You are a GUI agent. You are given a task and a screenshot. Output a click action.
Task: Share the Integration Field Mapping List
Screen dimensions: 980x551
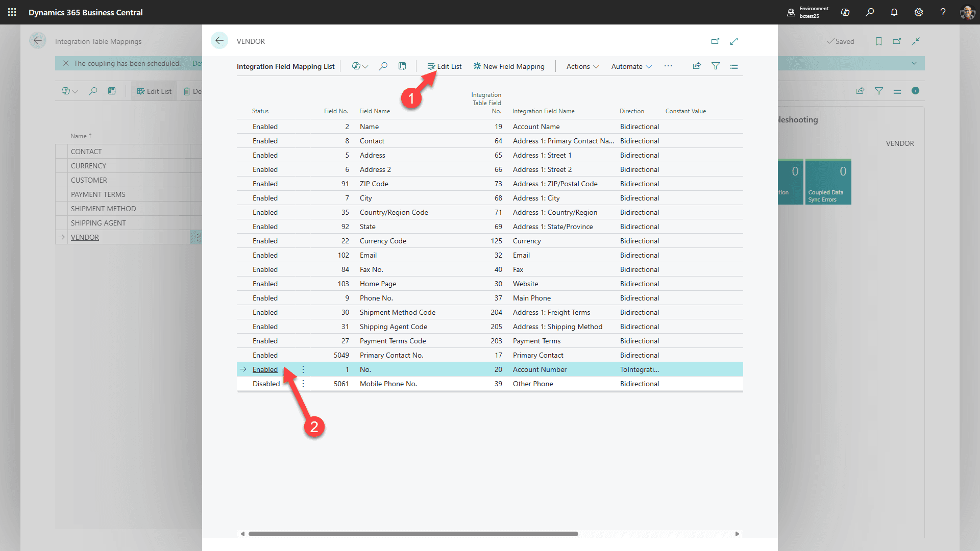click(697, 66)
